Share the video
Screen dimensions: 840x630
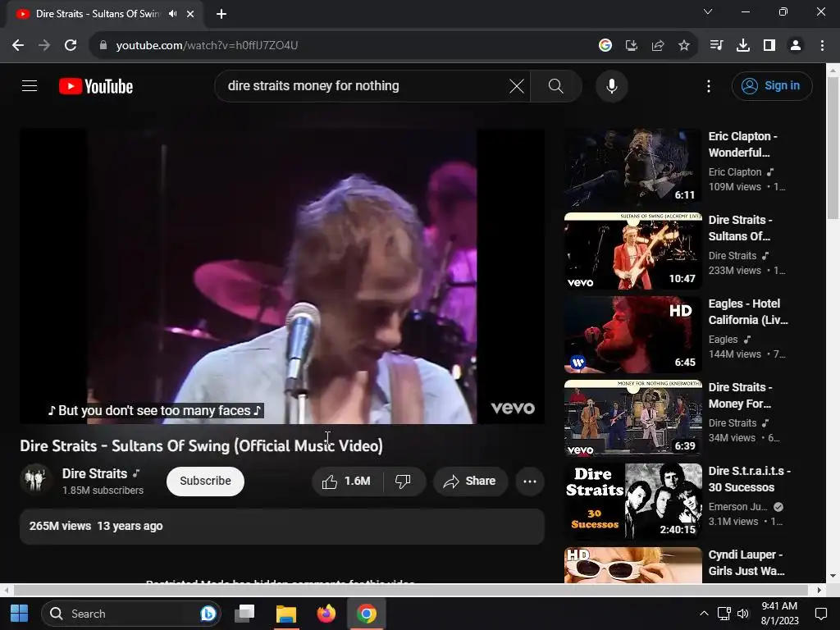pos(470,481)
